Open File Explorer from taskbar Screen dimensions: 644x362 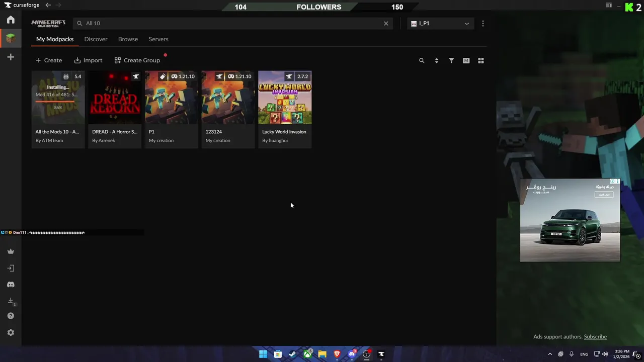pyautogui.click(x=322, y=354)
